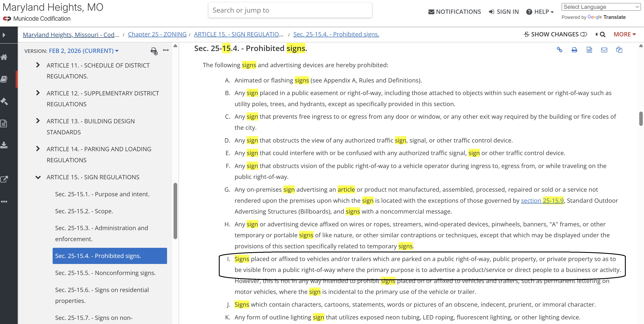The image size is (644, 324).
Task: Download section as Word document
Action: coord(589,50)
